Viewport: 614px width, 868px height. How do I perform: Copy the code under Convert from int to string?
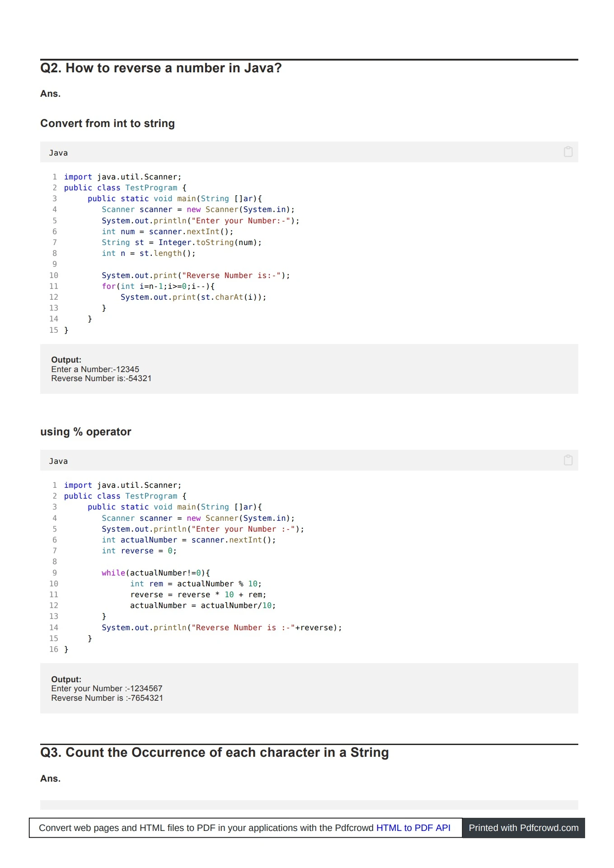tap(568, 152)
